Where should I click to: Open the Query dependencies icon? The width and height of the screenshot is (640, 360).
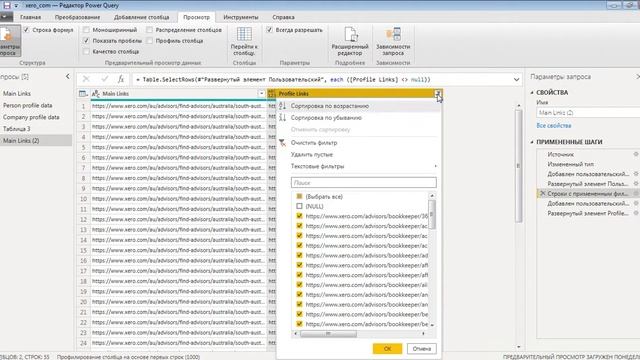tap(393, 34)
